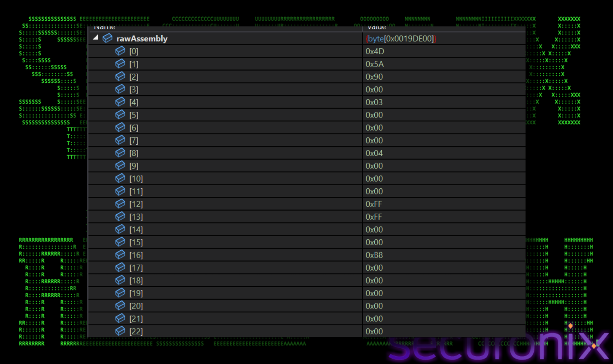Click the Name column header

(104, 28)
